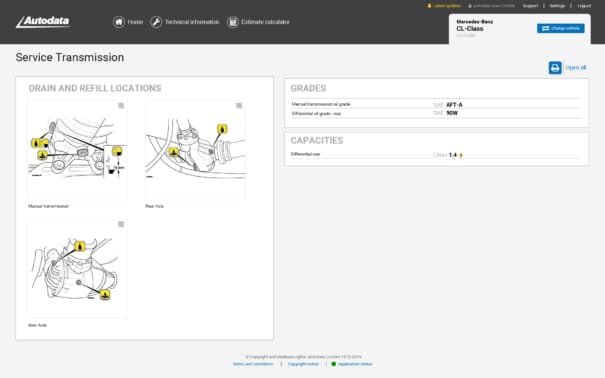Viewport: 605px width, 378px height.
Task: Click the 1.4 litres capacity value
Action: 453,155
